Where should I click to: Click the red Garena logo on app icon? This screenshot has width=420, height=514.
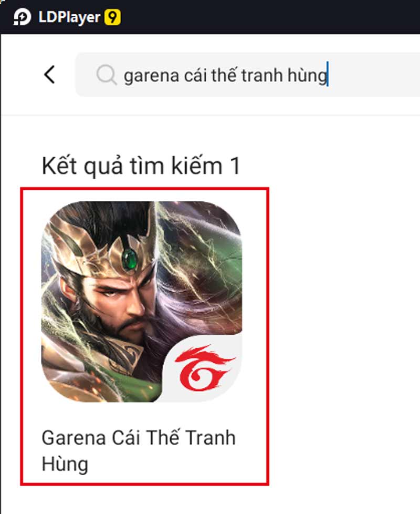(x=204, y=368)
